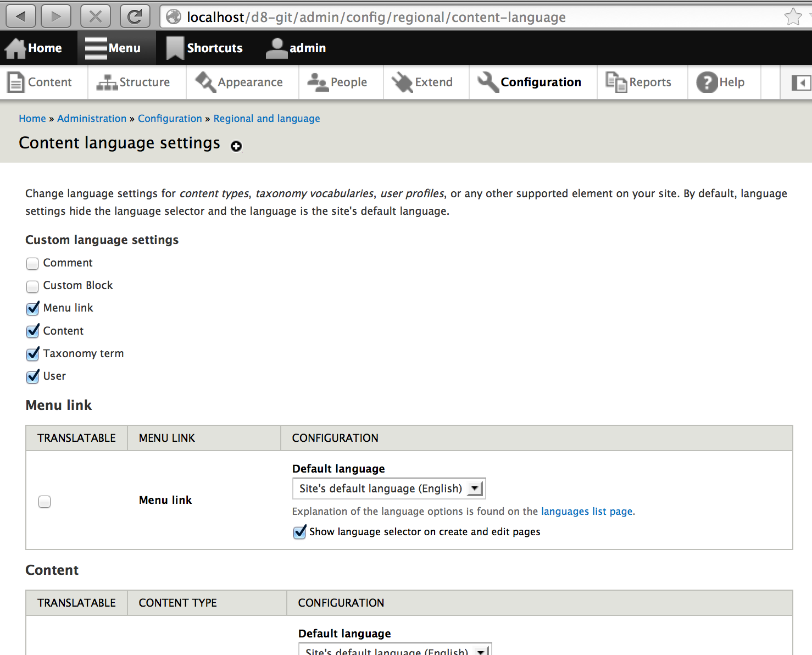Click the browser back arrow button

pyautogui.click(x=21, y=16)
